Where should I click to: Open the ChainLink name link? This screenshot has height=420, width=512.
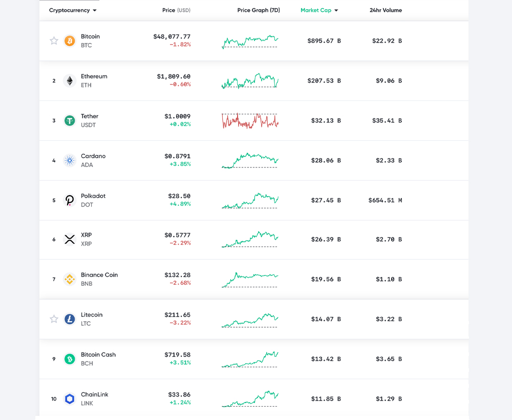click(x=94, y=394)
